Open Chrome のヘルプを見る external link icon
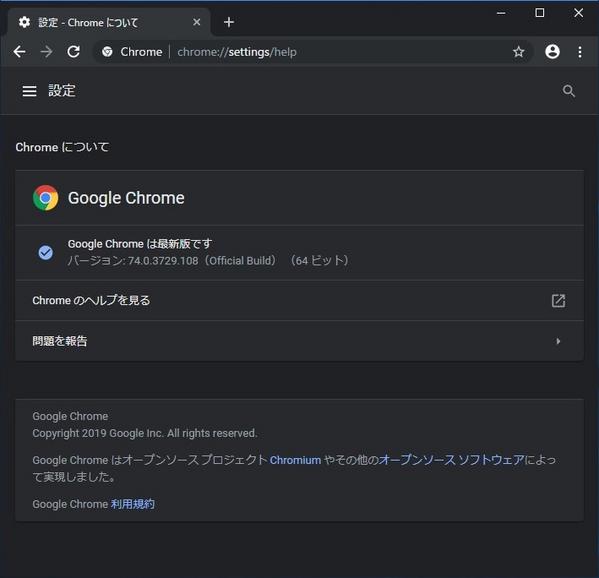The width and height of the screenshot is (599, 578). click(558, 301)
